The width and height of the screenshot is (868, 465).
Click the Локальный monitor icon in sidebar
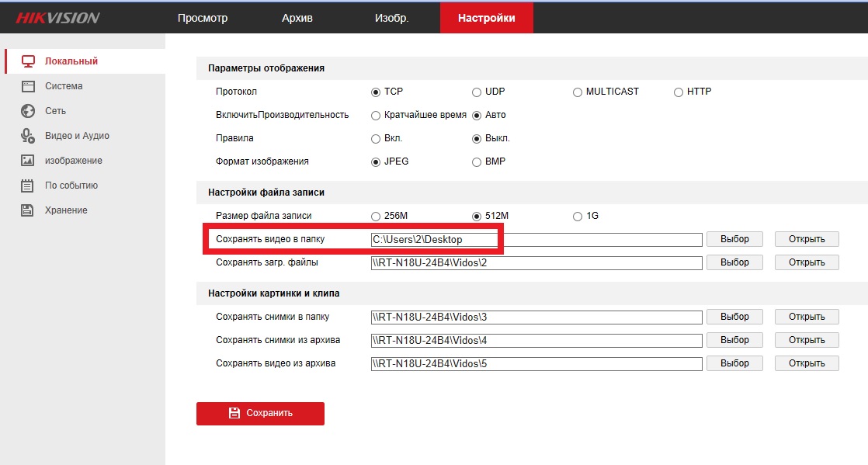[x=28, y=61]
